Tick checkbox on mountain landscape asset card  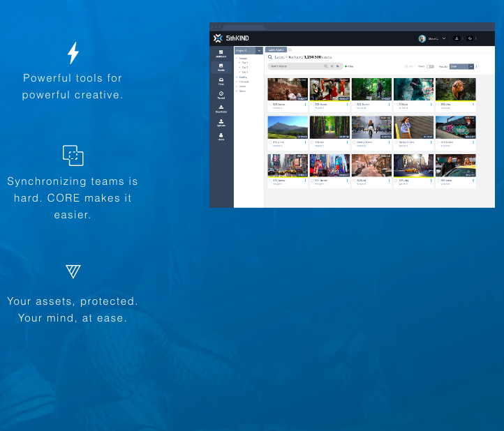click(270, 142)
